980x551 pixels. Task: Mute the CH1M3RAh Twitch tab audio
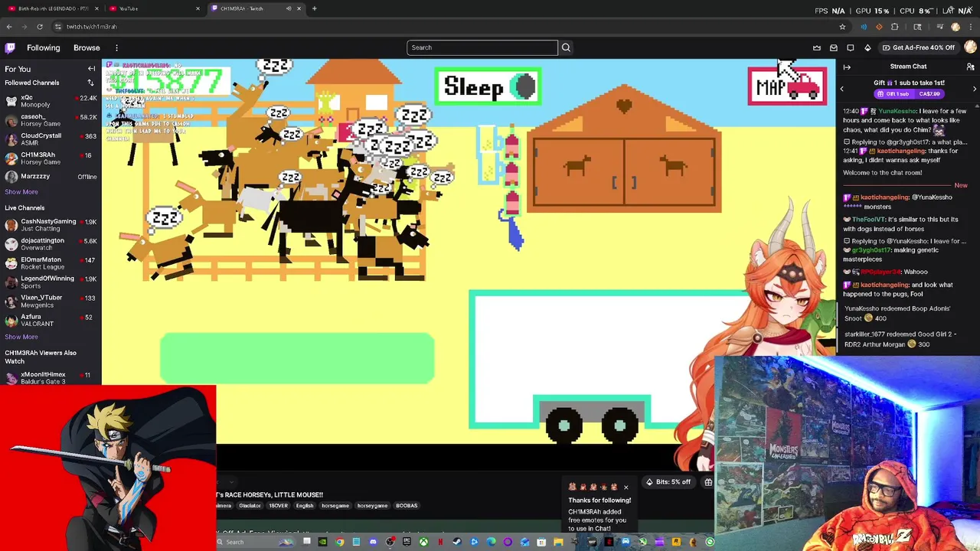289,8
